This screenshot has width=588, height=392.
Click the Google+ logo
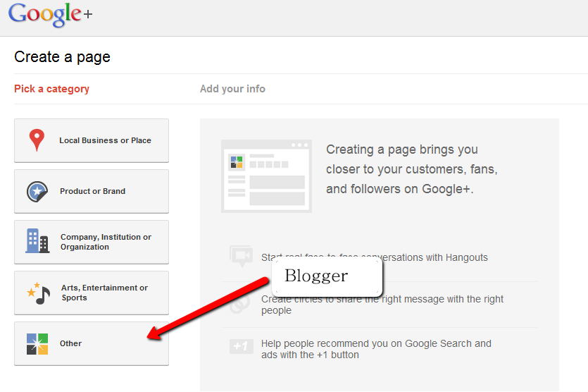[50, 15]
